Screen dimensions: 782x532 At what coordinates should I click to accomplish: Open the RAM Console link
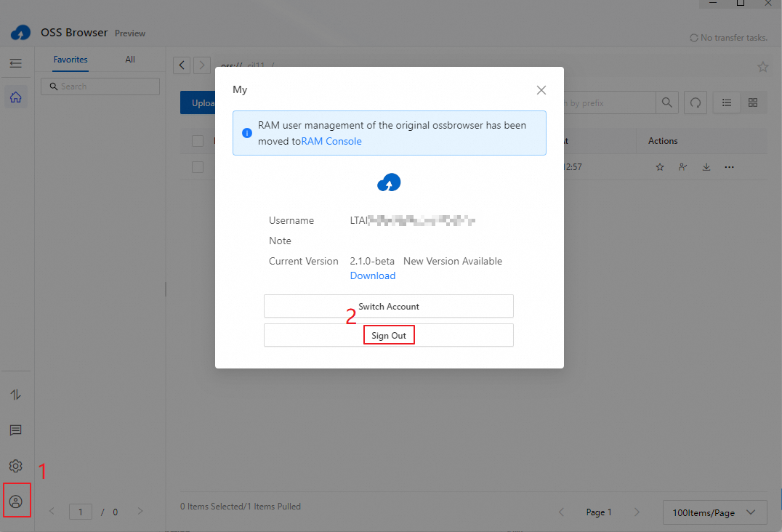331,141
